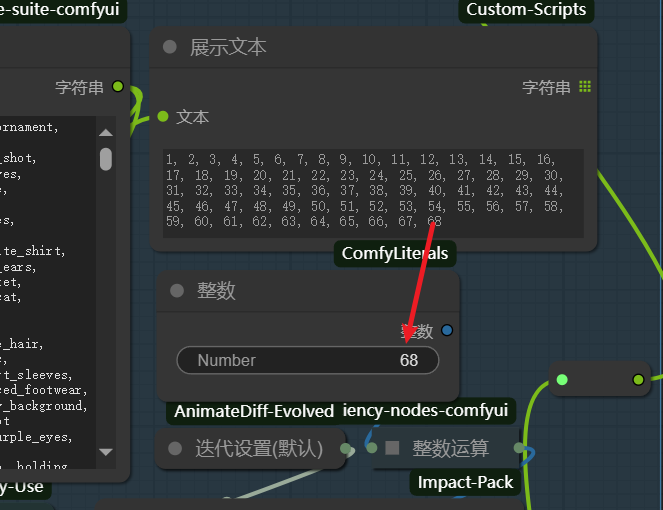
Task: Click the AnimateDiff-Evolved badge label
Action: tap(254, 411)
